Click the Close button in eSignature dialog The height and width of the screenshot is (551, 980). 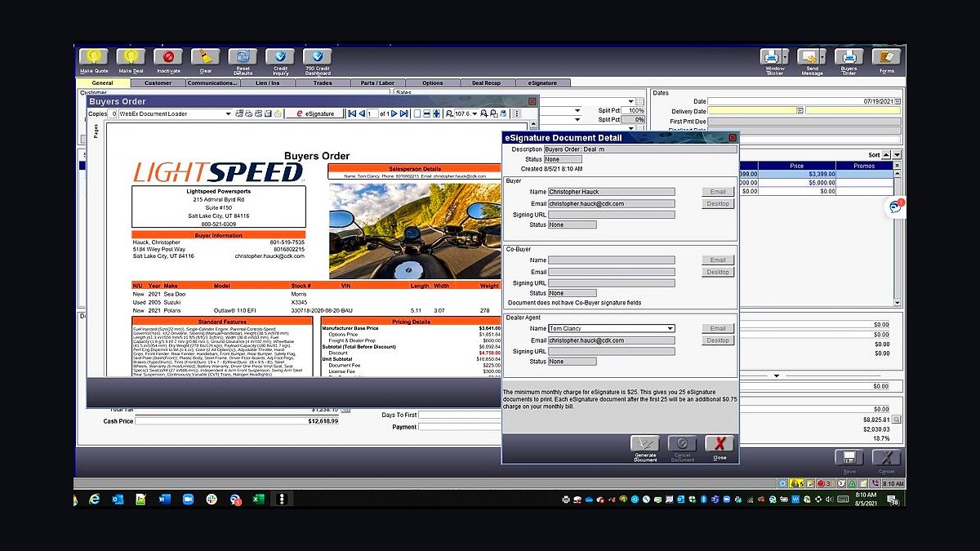(719, 448)
